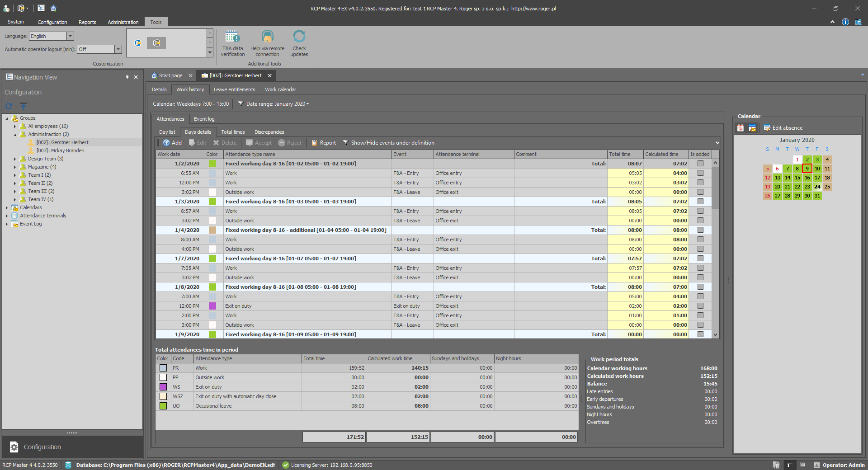868x470 pixels.
Task: Open the Report toolbar icon
Action: tap(324, 143)
